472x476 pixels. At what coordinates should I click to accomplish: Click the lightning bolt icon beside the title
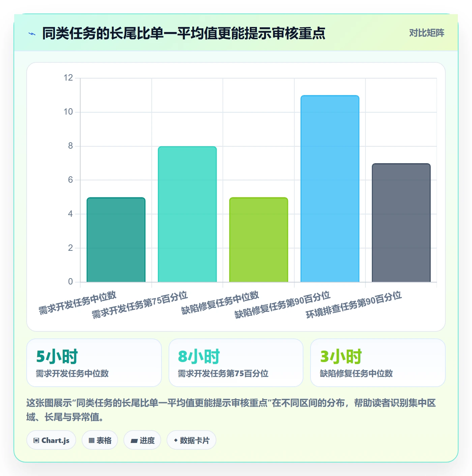pyautogui.click(x=32, y=34)
